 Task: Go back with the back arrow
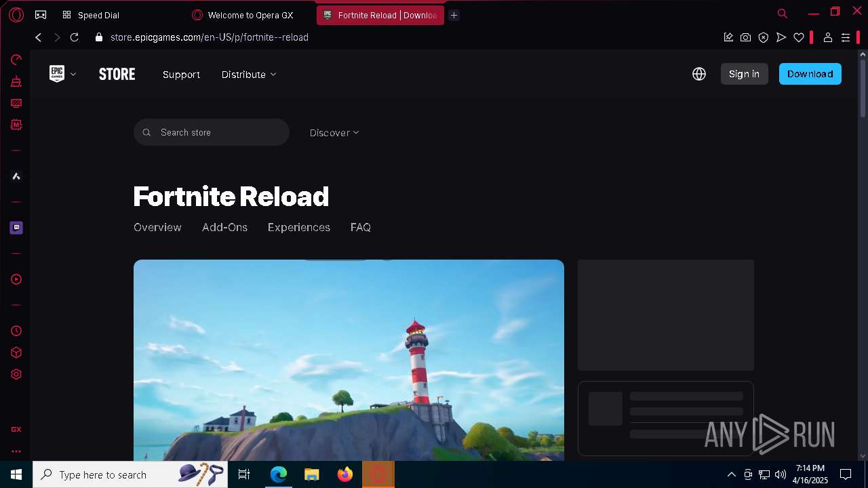[39, 37]
